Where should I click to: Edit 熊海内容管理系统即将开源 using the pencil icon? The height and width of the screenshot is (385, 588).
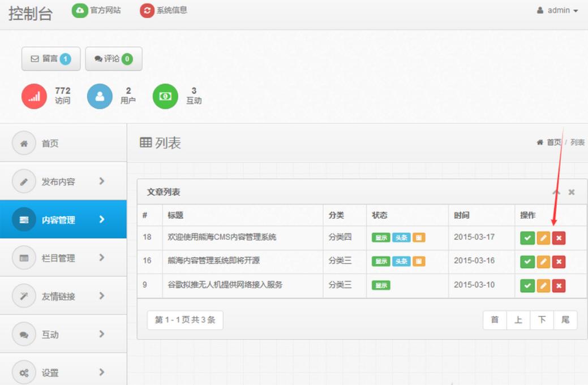click(543, 261)
